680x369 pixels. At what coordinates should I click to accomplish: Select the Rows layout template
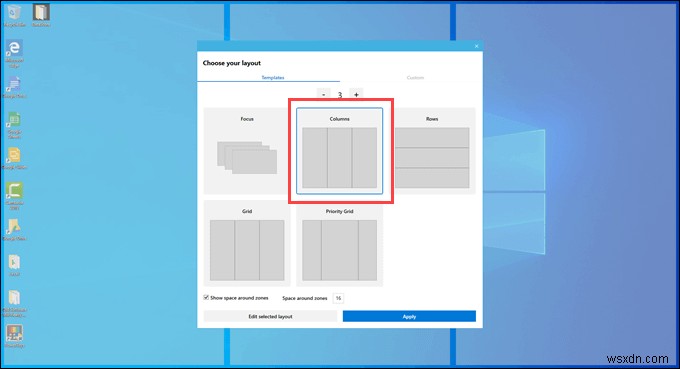pos(432,150)
